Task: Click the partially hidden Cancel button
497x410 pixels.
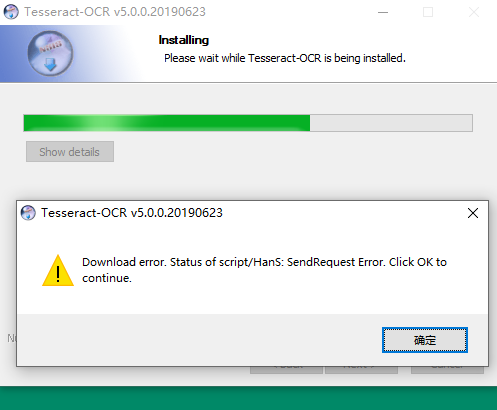Action: [x=447, y=370]
